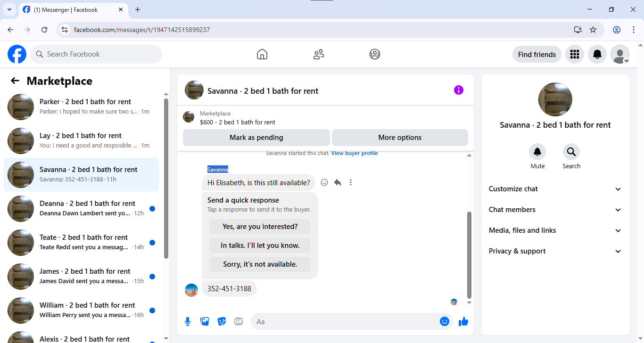Image resolution: width=644 pixels, height=343 pixels.
Task: Open the Facebook menu grid icon
Action: click(x=574, y=54)
